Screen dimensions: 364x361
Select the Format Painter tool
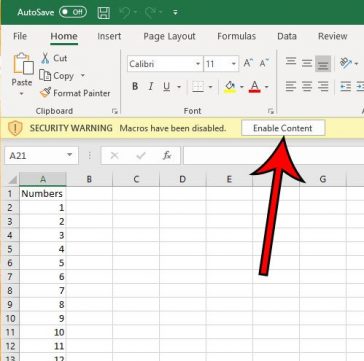(x=75, y=93)
